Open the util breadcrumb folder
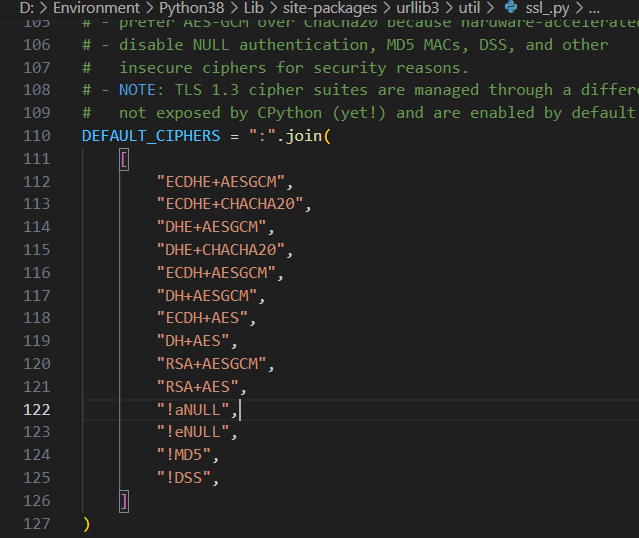This screenshot has height=538, width=639. pos(469,8)
